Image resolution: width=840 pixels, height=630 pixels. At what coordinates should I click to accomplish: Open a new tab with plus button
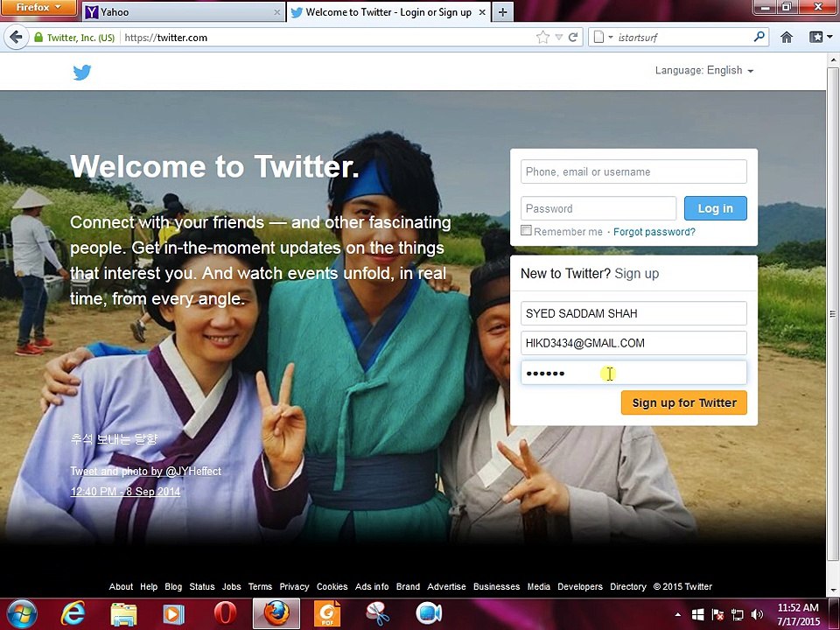502,12
